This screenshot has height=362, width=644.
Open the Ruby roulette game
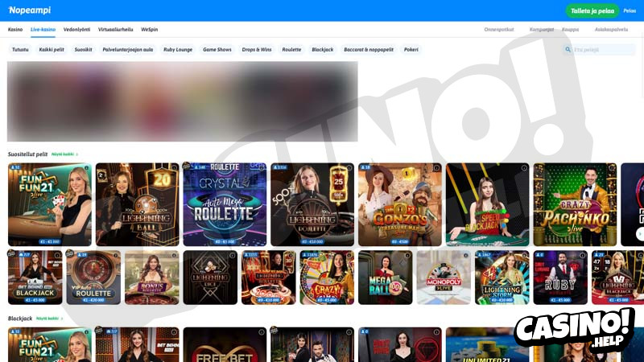tap(560, 278)
